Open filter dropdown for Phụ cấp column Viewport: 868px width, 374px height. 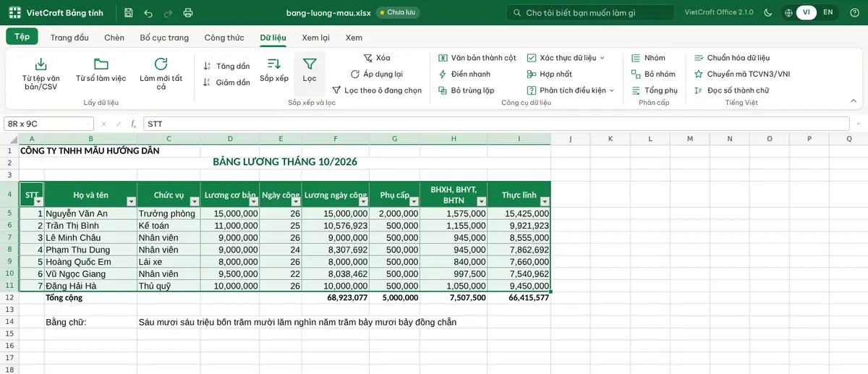[414, 202]
